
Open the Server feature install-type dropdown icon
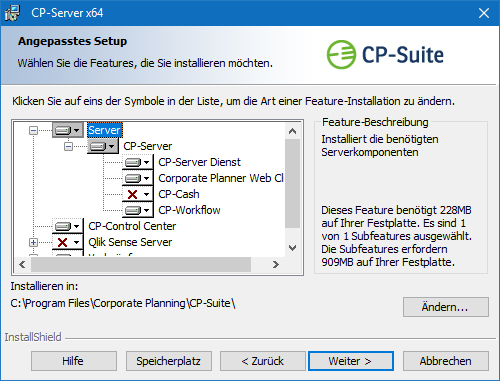point(68,130)
